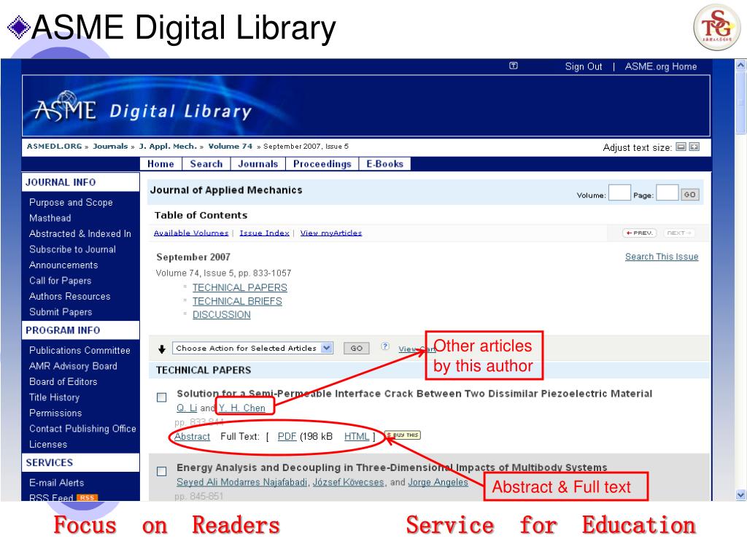Image resolution: width=747 pixels, height=560 pixels.
Task: Open the View myArticles link
Action: coord(331,233)
